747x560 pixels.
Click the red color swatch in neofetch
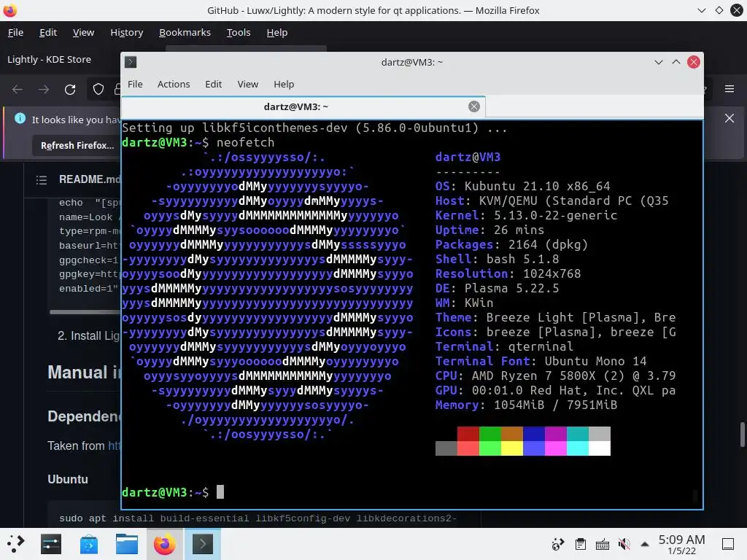pyautogui.click(x=468, y=434)
